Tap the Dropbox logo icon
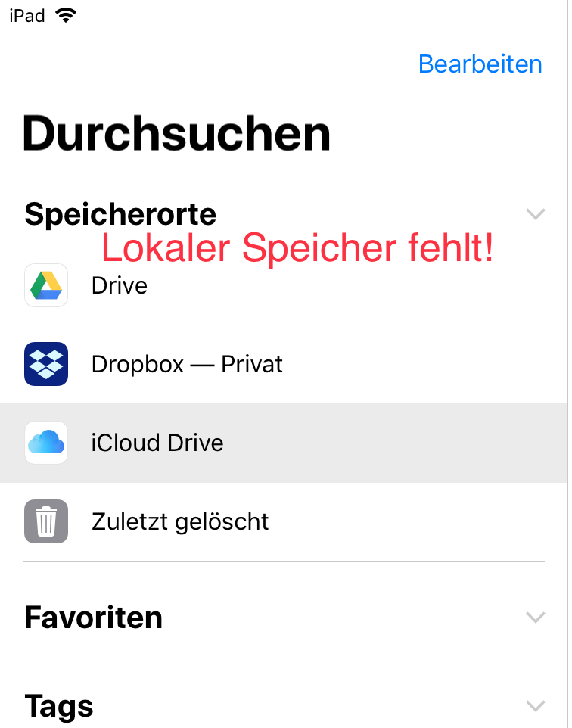This screenshot has width=572, height=728. (x=46, y=364)
